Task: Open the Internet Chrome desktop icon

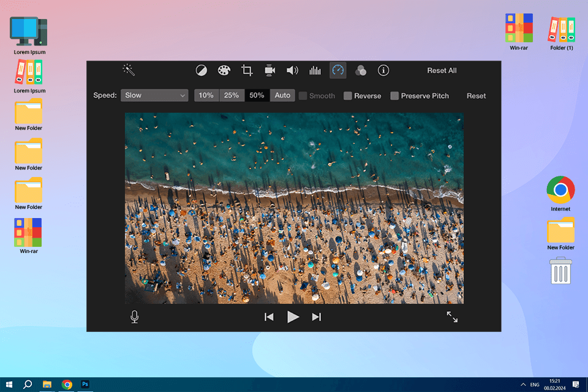Action: click(560, 194)
